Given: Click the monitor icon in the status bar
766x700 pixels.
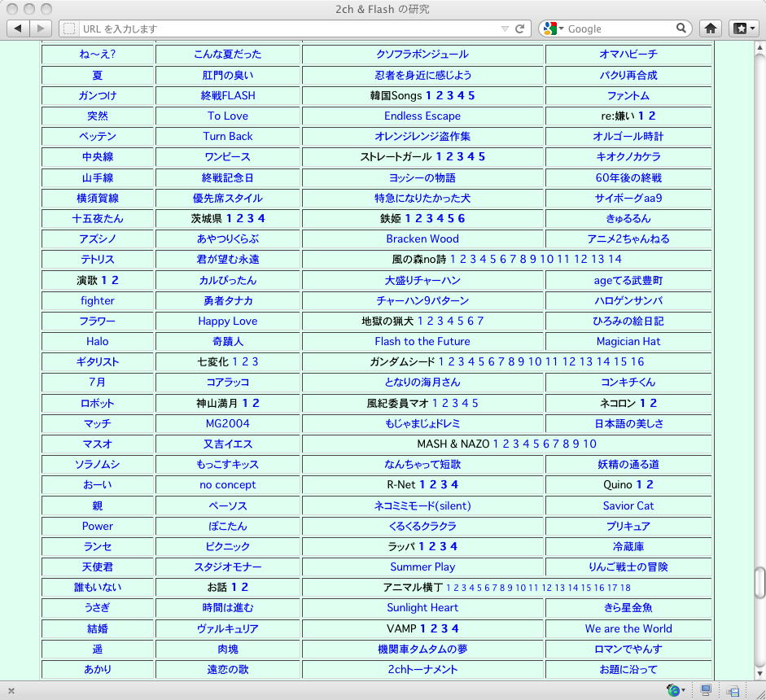Looking at the screenshot, I should (706, 690).
